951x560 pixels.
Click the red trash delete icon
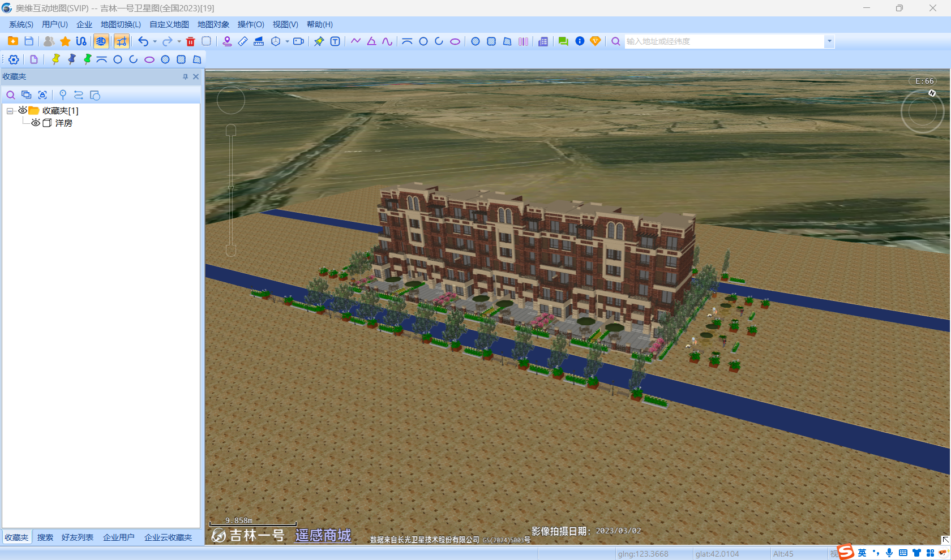(191, 41)
